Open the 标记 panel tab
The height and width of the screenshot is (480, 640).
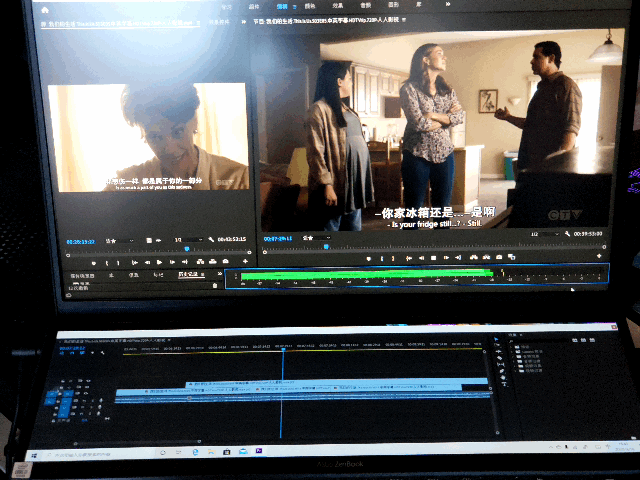[158, 275]
